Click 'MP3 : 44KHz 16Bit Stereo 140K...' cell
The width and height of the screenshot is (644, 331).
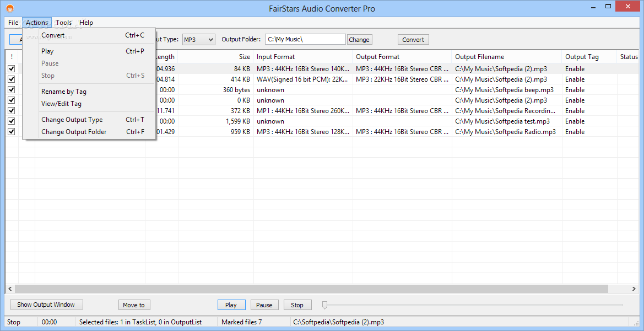tap(303, 68)
